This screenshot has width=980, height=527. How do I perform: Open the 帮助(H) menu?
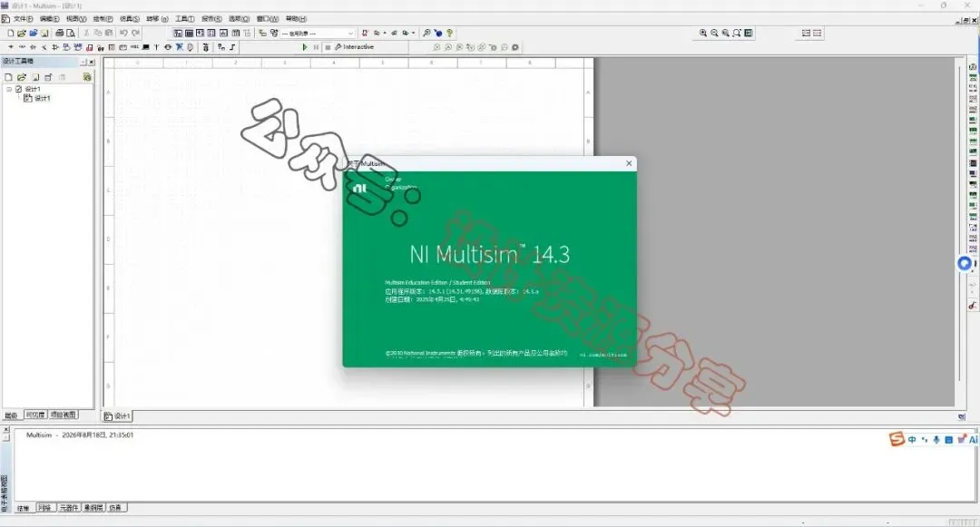click(x=296, y=19)
